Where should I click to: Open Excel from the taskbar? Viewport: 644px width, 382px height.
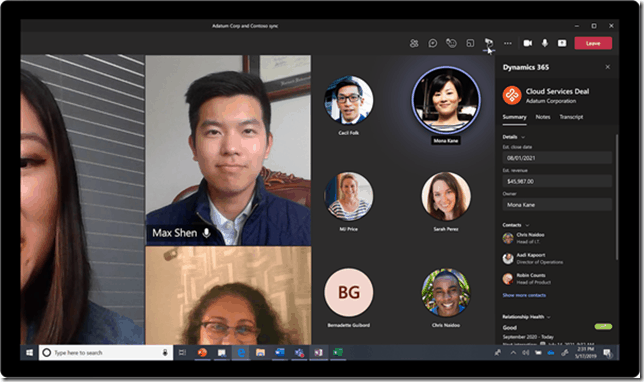[338, 352]
